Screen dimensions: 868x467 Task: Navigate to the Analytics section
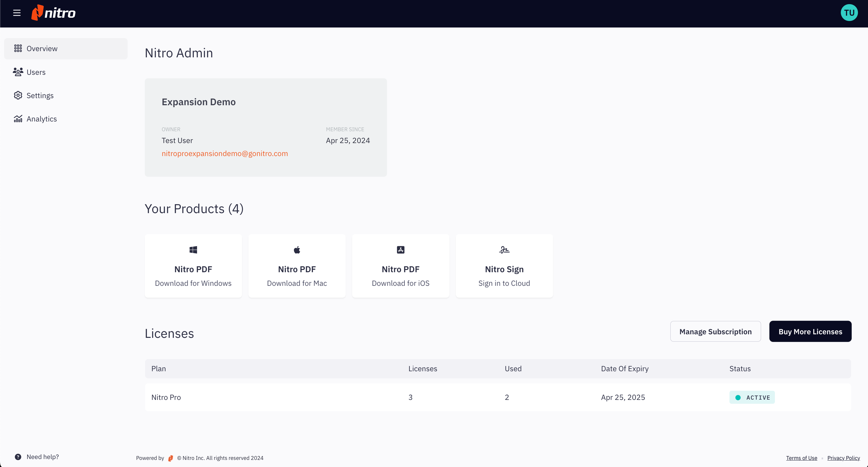point(42,119)
